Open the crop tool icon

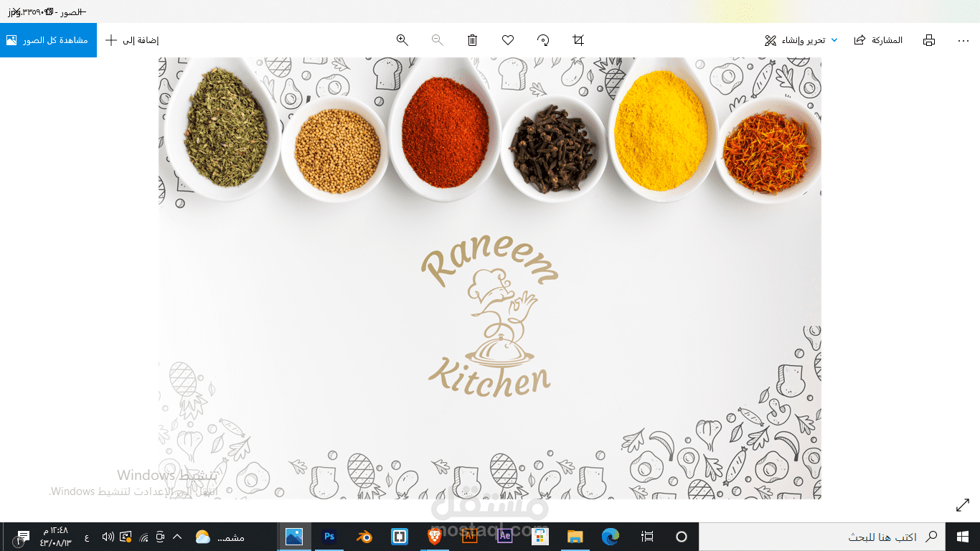[x=578, y=40]
